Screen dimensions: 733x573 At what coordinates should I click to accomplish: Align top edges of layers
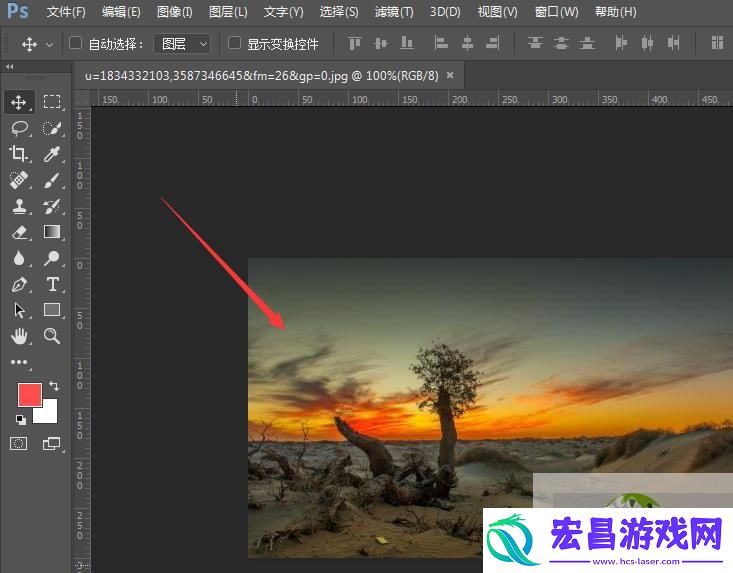pyautogui.click(x=355, y=43)
